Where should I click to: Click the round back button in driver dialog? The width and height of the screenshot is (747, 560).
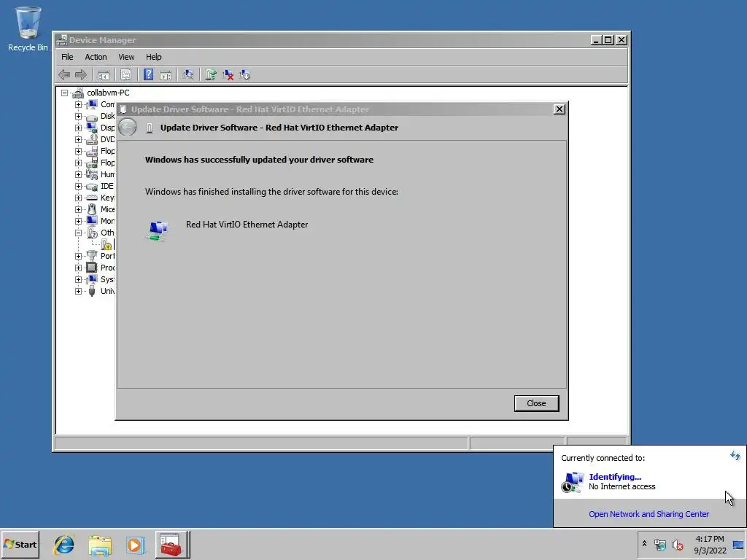tap(127, 127)
